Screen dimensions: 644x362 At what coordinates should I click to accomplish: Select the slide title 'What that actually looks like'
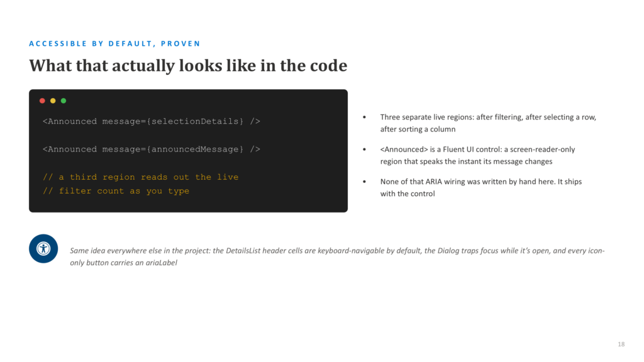point(188,65)
